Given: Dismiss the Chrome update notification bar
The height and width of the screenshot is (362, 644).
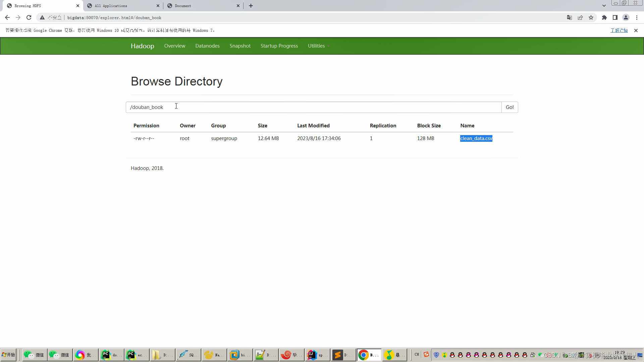Looking at the screenshot, I should pyautogui.click(x=636, y=31).
